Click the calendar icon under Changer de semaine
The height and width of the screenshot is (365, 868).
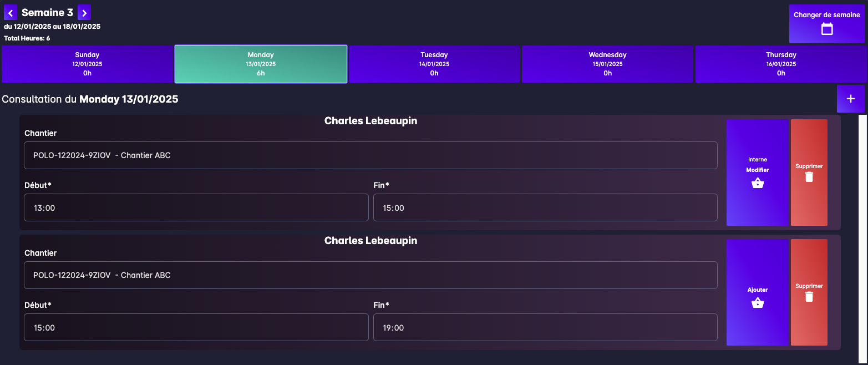point(826,29)
